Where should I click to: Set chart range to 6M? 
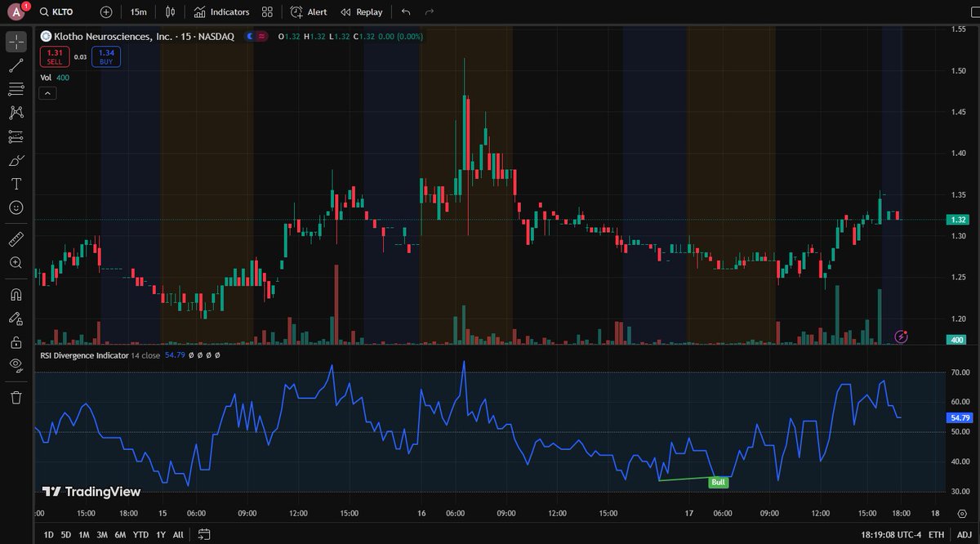[x=120, y=534]
